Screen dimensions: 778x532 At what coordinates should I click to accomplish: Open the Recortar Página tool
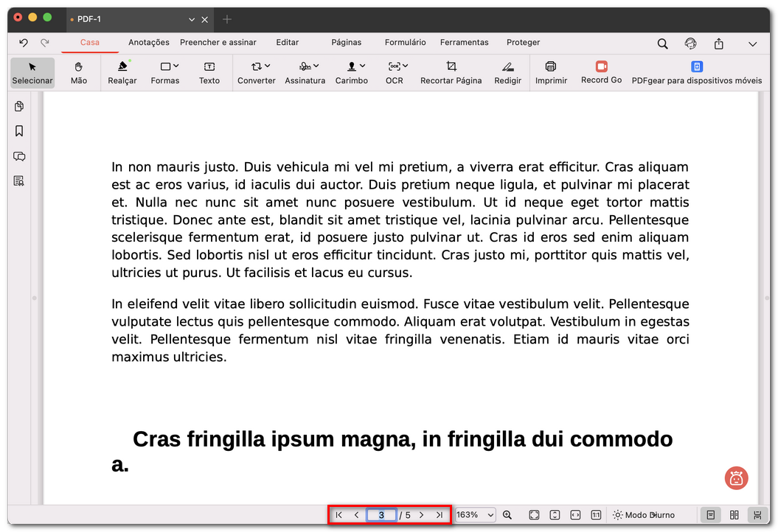click(451, 73)
